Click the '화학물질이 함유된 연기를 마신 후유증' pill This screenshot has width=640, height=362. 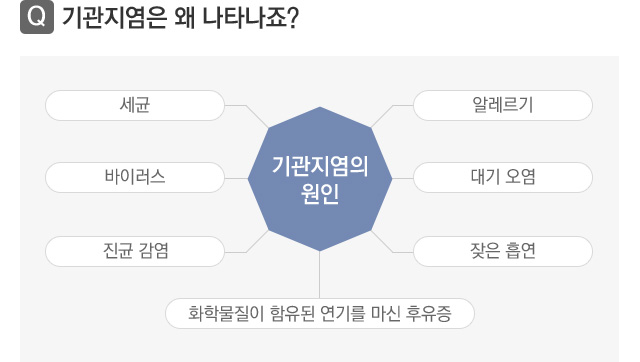click(320, 313)
